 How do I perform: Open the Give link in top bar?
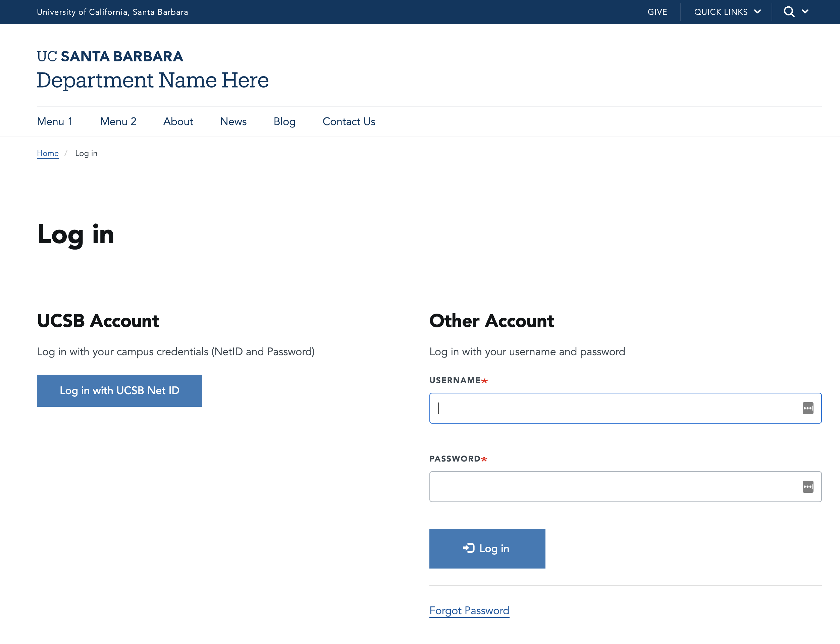click(x=657, y=12)
